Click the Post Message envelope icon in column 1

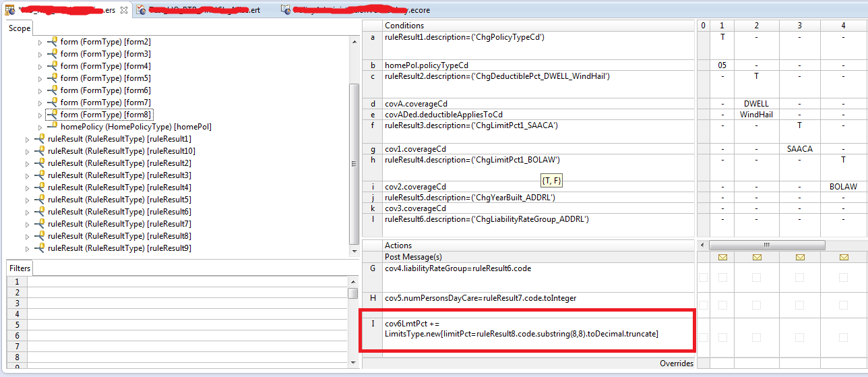722,257
